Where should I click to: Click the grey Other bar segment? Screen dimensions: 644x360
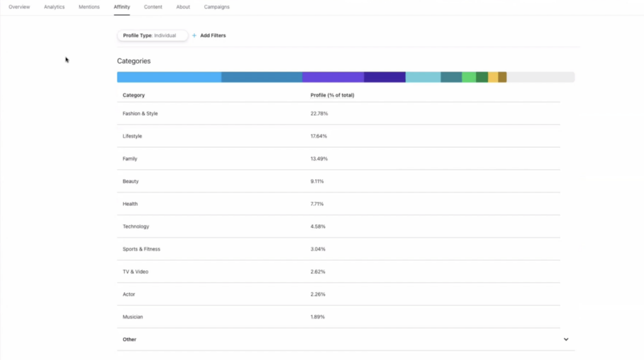coord(541,77)
